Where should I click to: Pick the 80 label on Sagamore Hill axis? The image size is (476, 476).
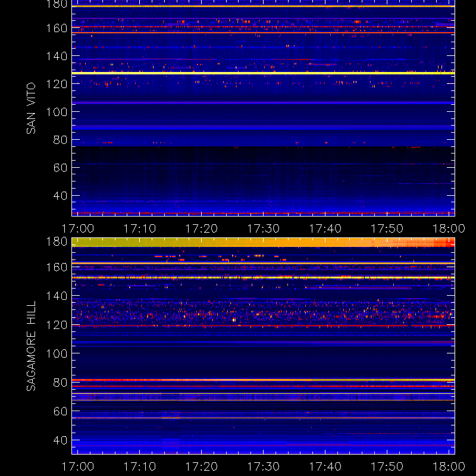(x=60, y=383)
